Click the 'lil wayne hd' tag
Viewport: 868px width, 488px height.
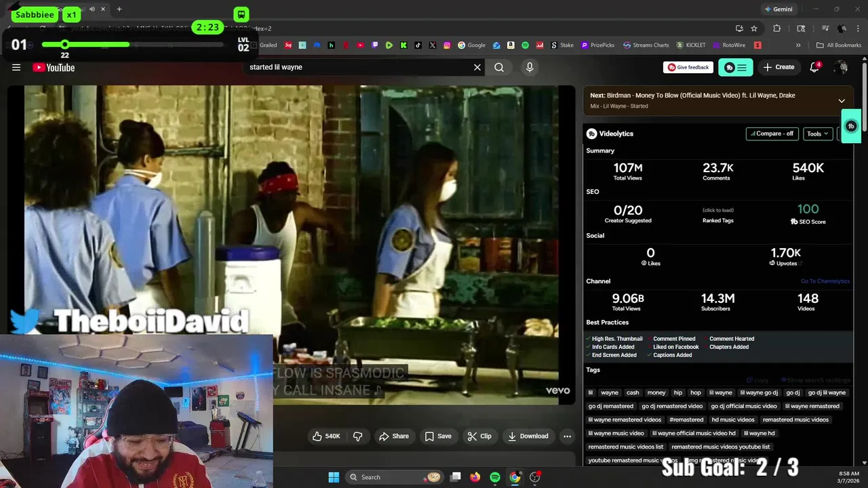click(x=759, y=433)
